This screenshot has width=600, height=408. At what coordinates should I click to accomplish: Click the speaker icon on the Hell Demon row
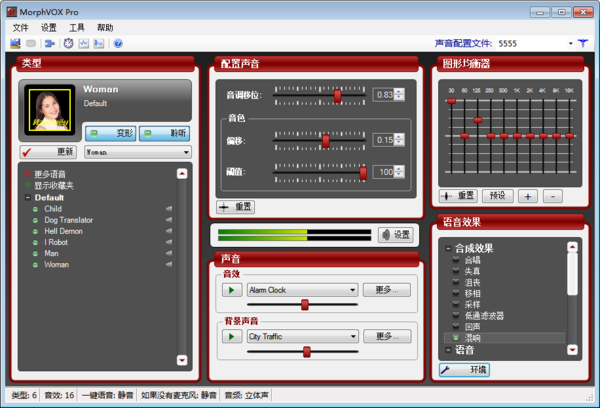click(169, 231)
